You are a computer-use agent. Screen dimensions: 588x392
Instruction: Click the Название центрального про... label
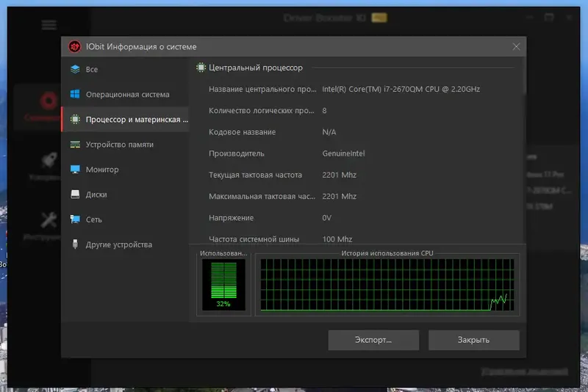262,89
